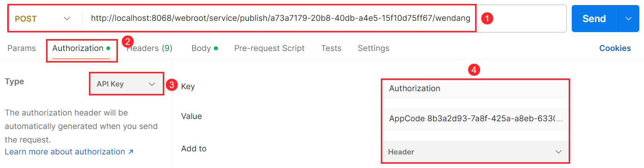Image resolution: width=644 pixels, height=168 pixels.
Task: Click the Value field with AppCode
Action: 475,119
